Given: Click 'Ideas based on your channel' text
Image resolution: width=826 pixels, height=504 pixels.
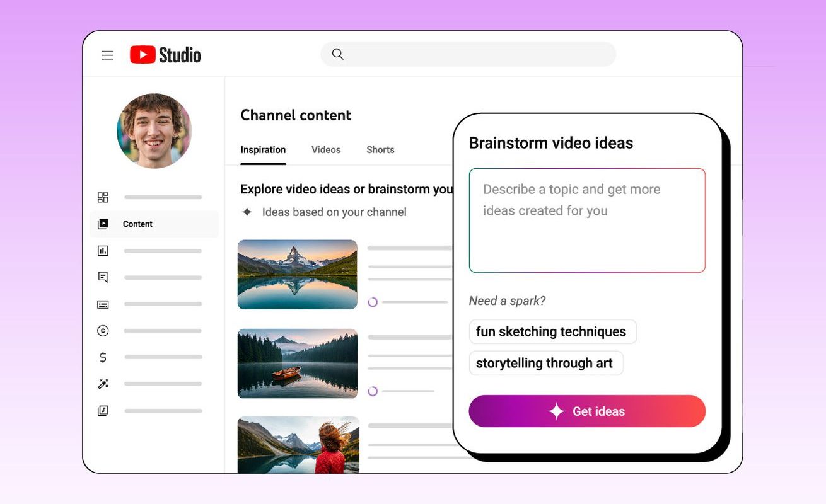Looking at the screenshot, I should click(334, 212).
